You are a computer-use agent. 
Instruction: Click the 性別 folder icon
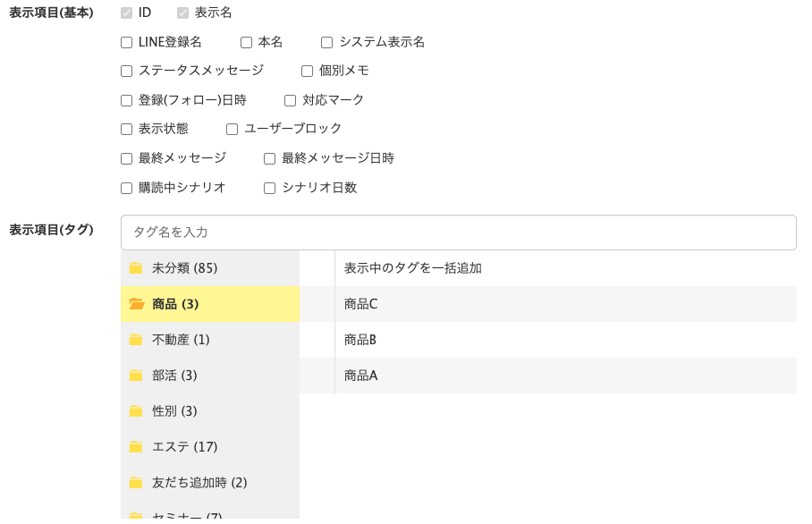pos(136,410)
